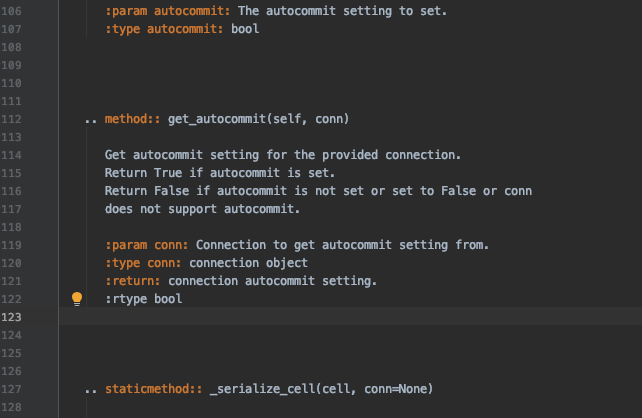This screenshot has width=642, height=418.
Task: Place cursor on empty line 123
Action: (350, 317)
